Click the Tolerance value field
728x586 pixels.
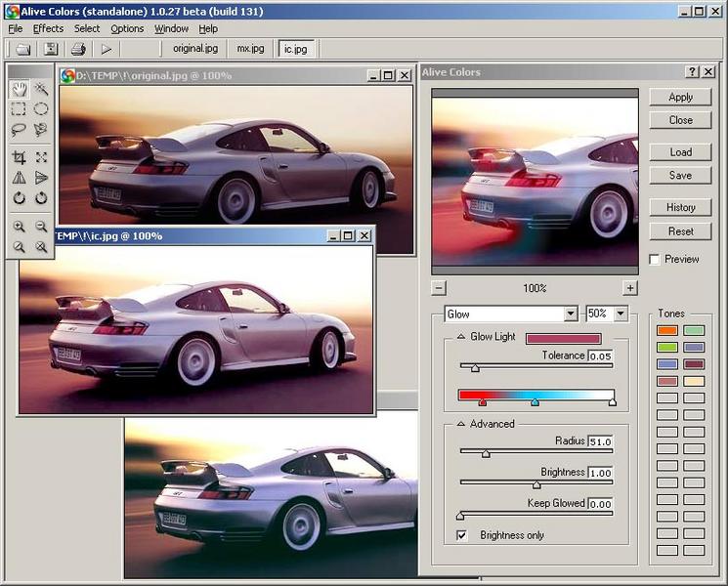(600, 356)
